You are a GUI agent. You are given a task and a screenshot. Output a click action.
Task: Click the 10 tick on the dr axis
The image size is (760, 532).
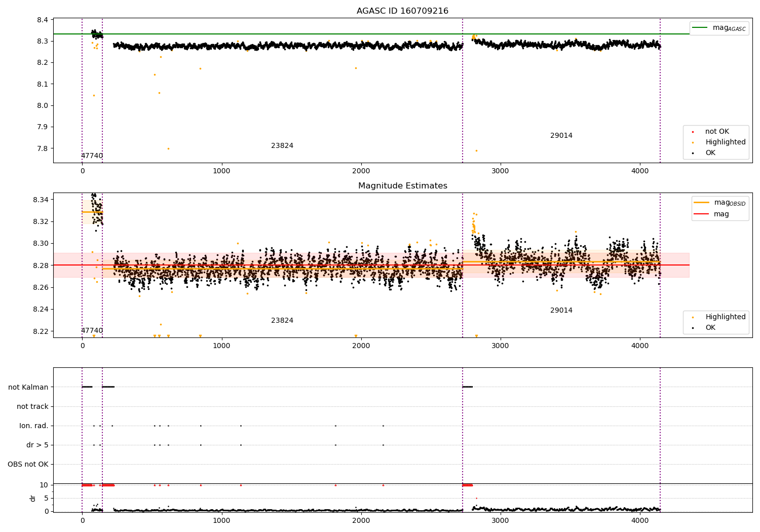44,485
